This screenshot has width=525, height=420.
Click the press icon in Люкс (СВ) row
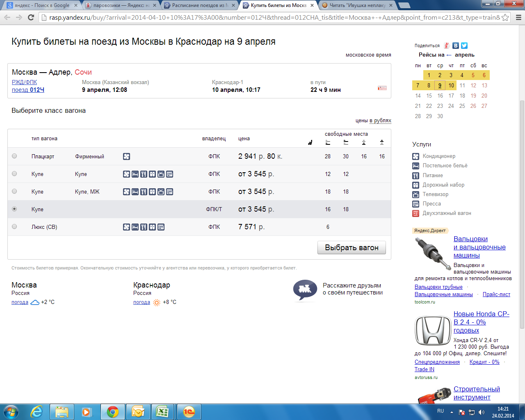point(161,227)
